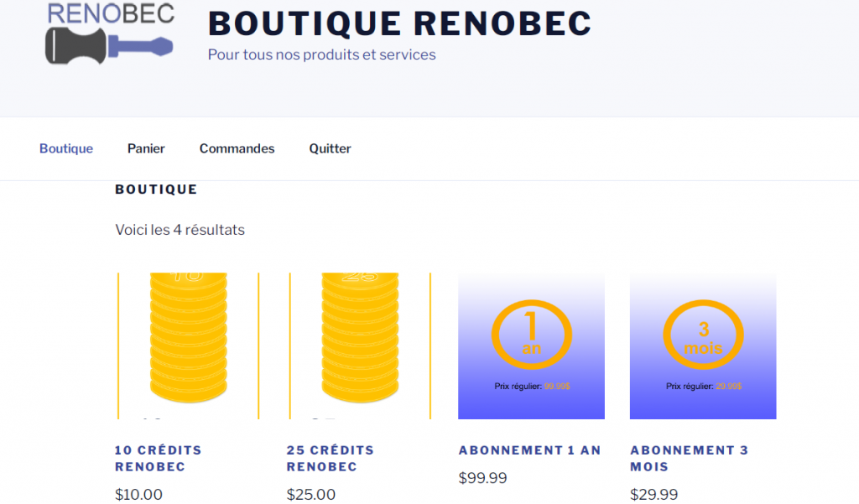Go to the Commandes menu item
This screenshot has height=504, width=859.
click(237, 148)
